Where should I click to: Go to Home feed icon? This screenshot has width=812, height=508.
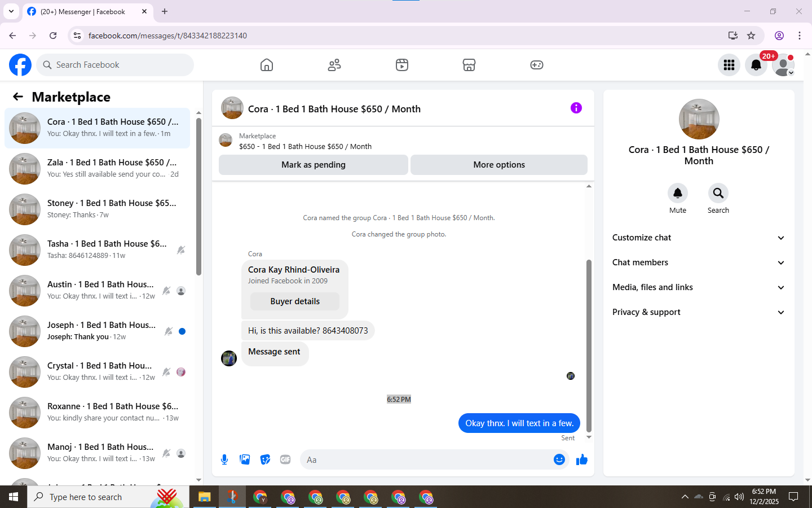click(x=267, y=65)
